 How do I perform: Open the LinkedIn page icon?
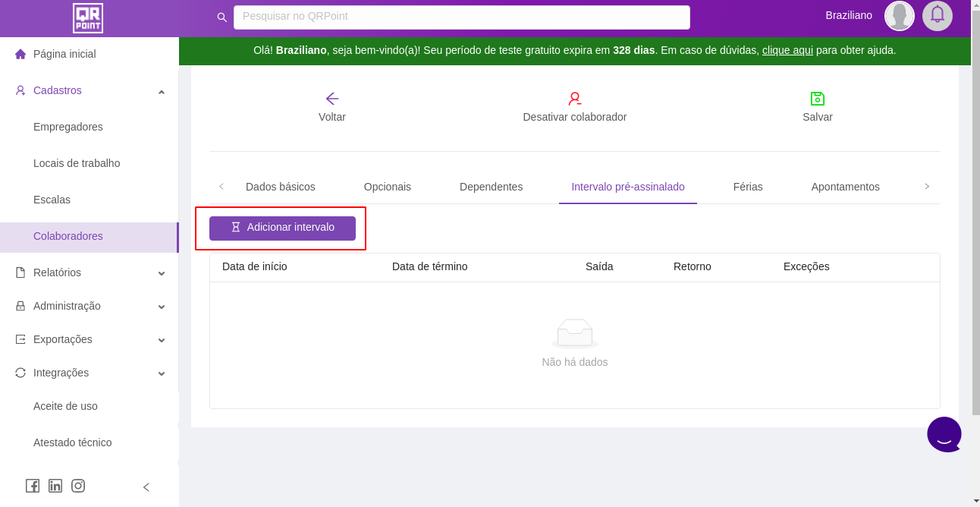55,486
